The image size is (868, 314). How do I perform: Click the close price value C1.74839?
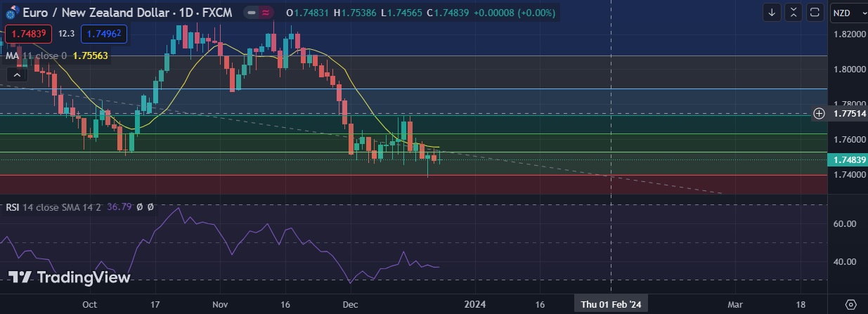[449, 13]
